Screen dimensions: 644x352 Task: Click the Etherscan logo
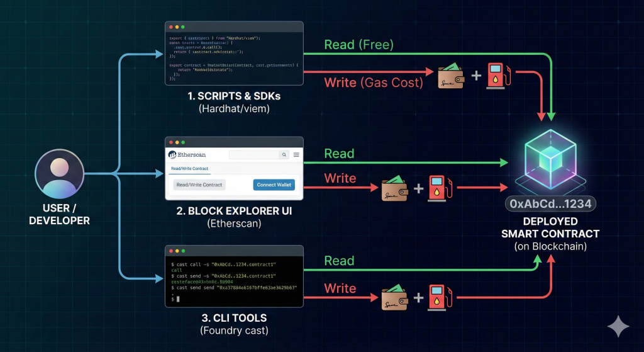[x=187, y=154]
